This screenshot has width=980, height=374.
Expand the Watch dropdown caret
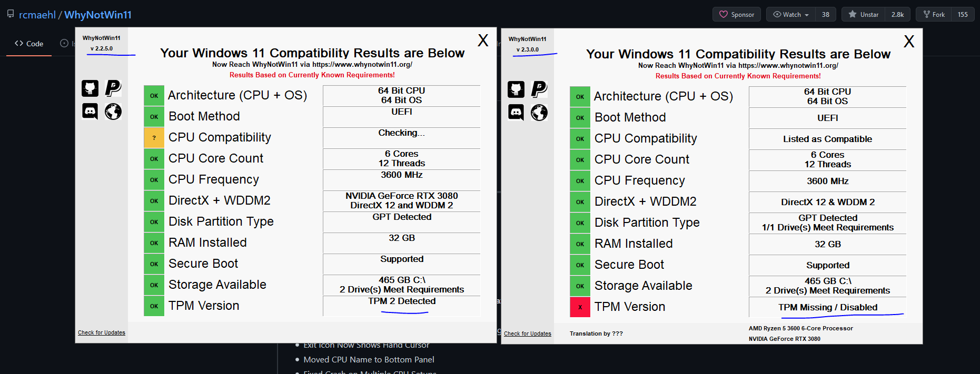pyautogui.click(x=807, y=14)
